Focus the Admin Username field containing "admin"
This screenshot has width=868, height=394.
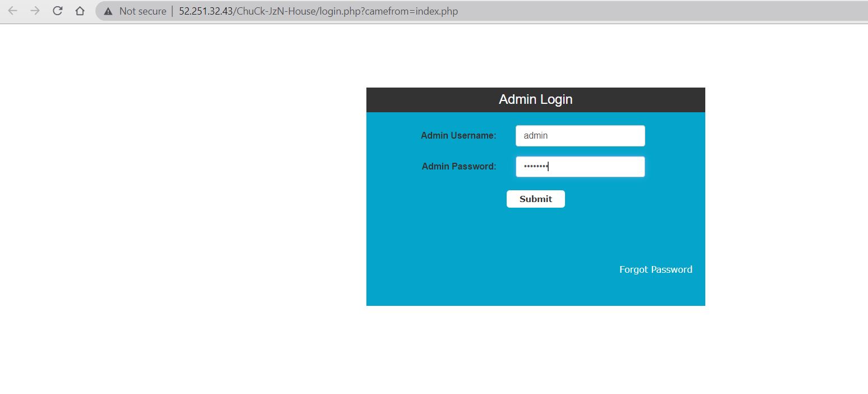(580, 135)
